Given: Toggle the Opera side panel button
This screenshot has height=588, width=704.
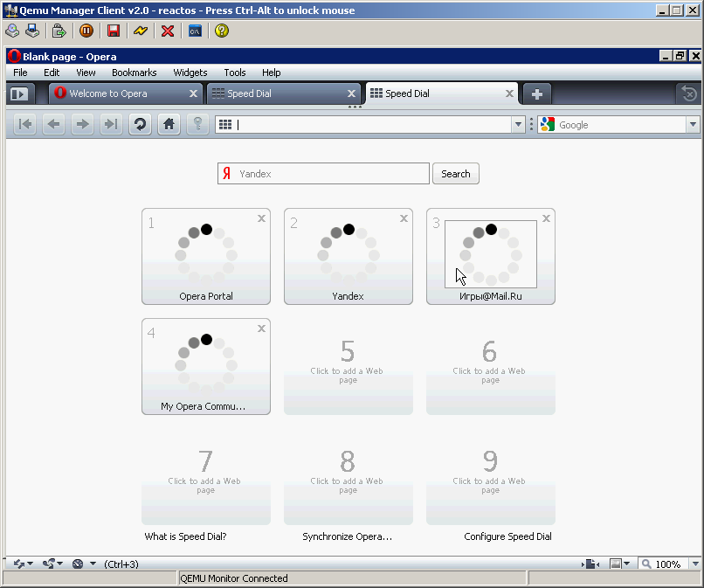Looking at the screenshot, I should tap(18, 93).
